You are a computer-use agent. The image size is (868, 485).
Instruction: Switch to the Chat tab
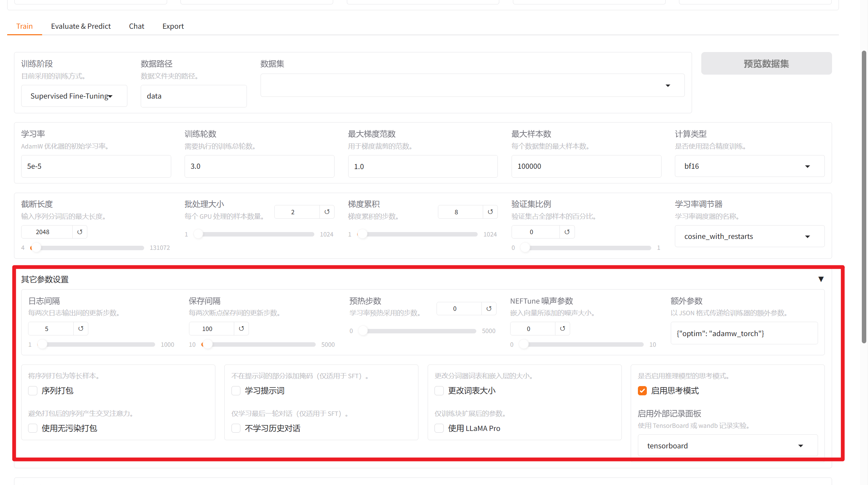coord(136,26)
